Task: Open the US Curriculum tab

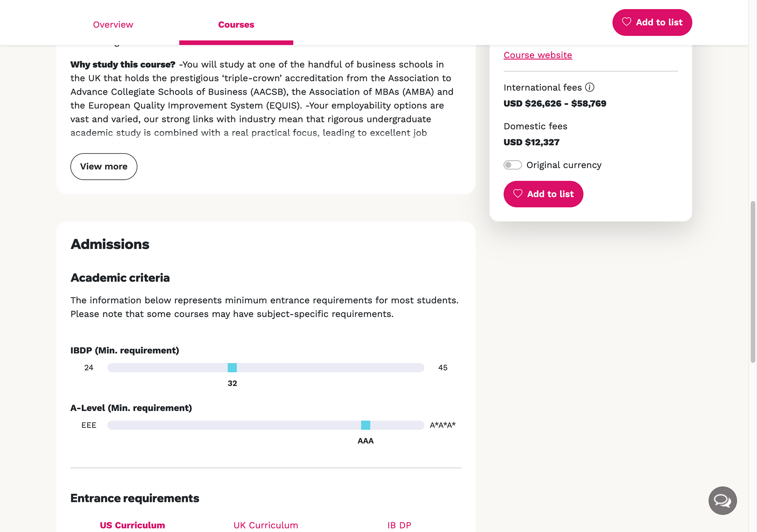Action: point(132,525)
